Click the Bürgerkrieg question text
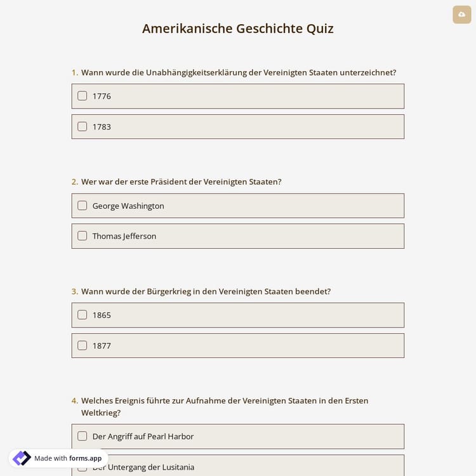The height and width of the screenshot is (476, 476). click(x=206, y=291)
